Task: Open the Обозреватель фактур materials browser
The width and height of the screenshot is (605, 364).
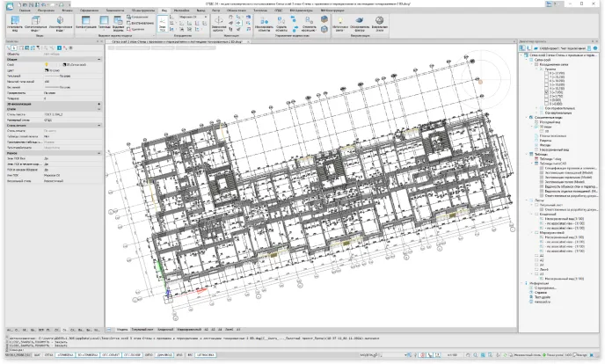Action: (360, 25)
